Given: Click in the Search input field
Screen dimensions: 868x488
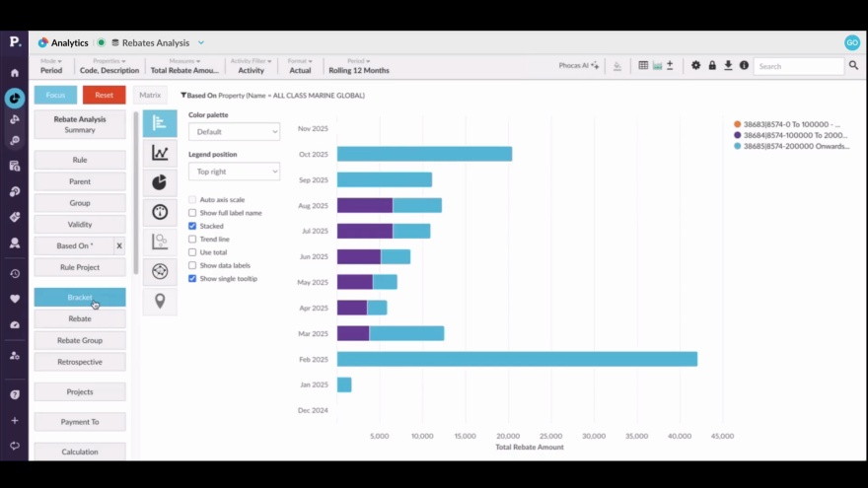Looking at the screenshot, I should tap(799, 66).
